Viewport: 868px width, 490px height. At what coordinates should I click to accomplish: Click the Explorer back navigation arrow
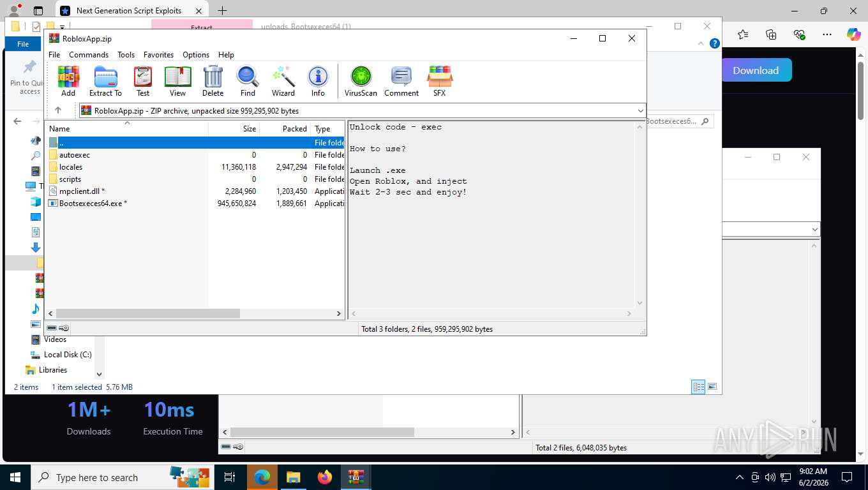click(x=17, y=121)
